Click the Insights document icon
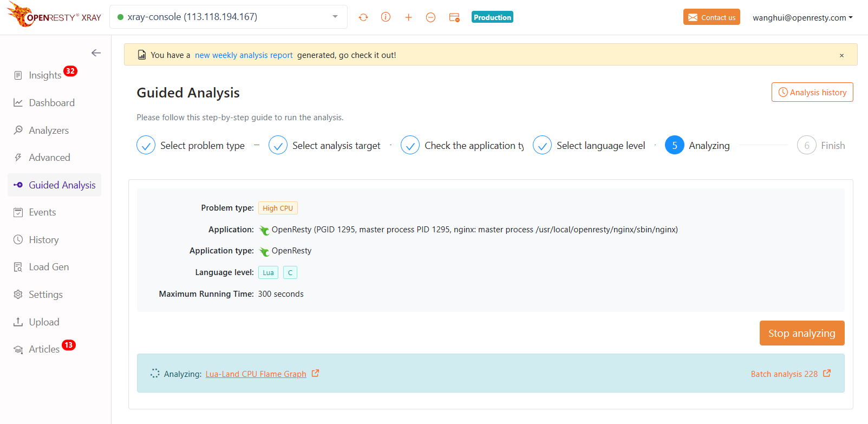The width and height of the screenshot is (868, 424). point(18,75)
